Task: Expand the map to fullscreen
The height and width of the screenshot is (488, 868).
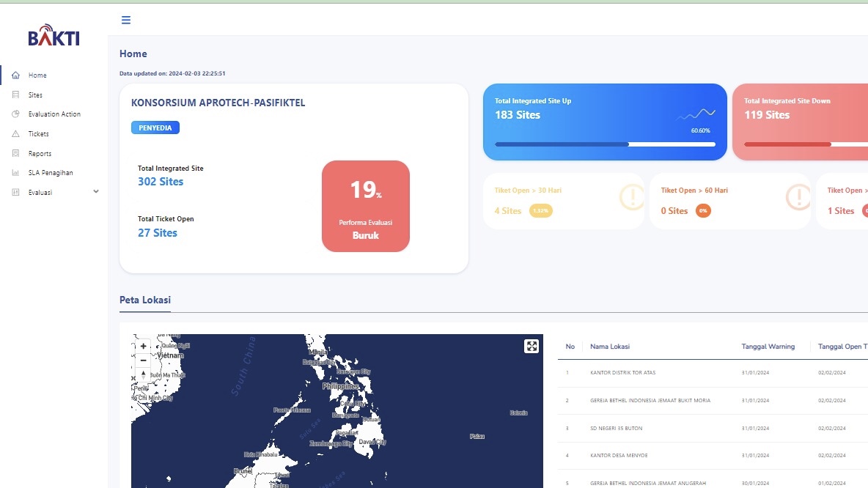Action: click(532, 347)
